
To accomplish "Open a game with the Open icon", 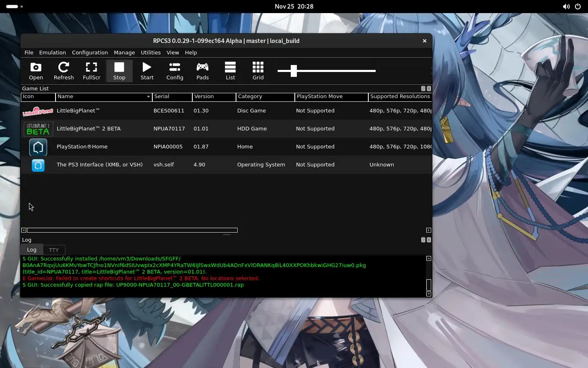I will [x=36, y=71].
